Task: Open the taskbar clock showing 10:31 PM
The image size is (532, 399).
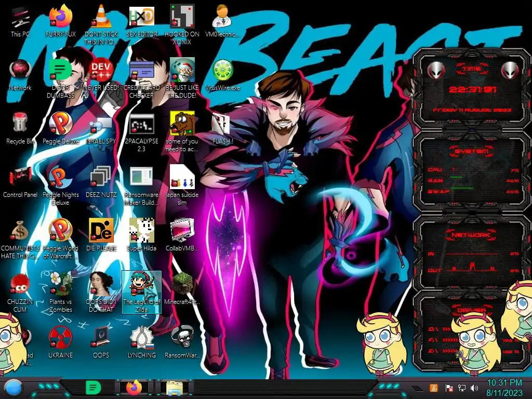Action: click(x=504, y=388)
